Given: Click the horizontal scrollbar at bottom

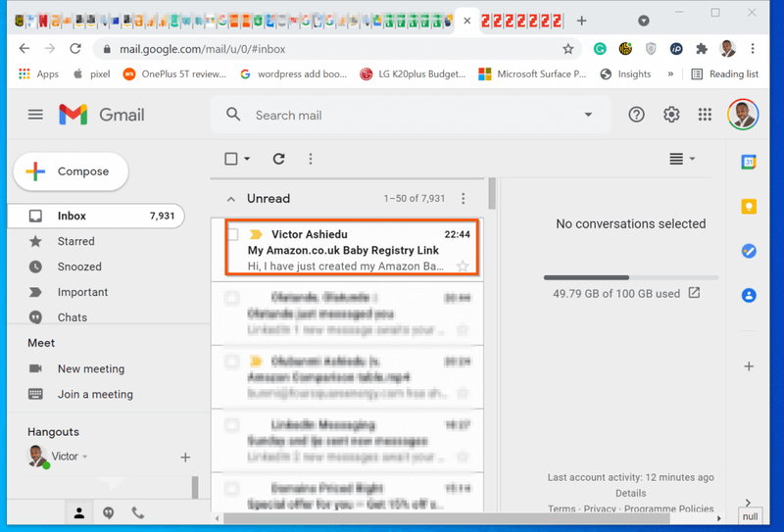Looking at the screenshot, I should [447, 518].
